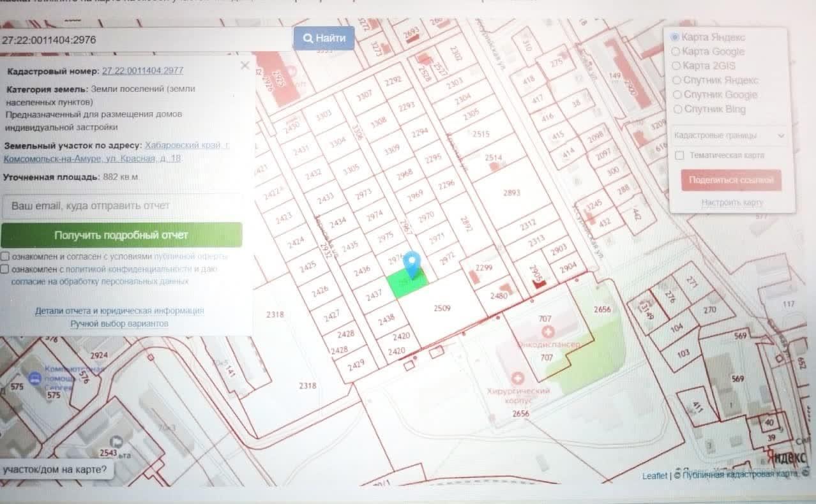816x504 pixels.
Task: Open cadastral number 27:22:0011404:2977 link
Action: tap(142, 71)
